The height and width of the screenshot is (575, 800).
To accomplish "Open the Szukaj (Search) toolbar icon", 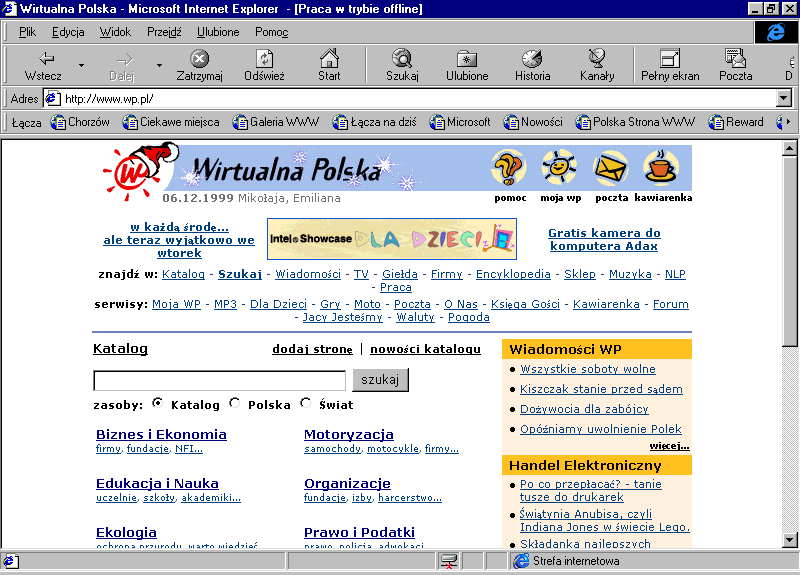I will (x=402, y=60).
